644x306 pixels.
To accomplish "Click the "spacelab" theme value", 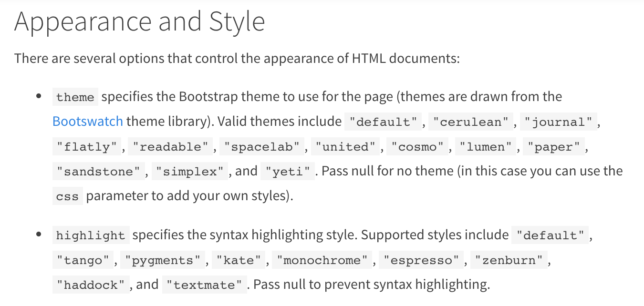I will [x=262, y=146].
